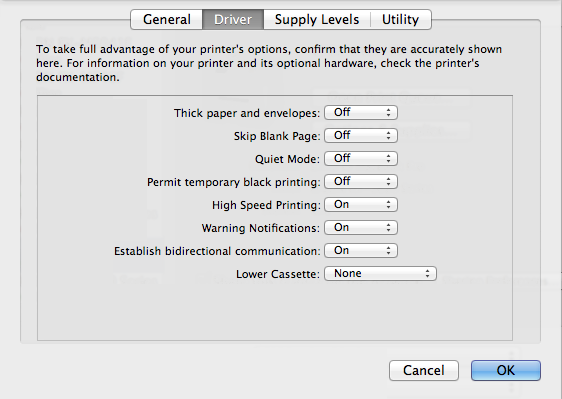
Task: Click Thick paper and envelopes arrows
Action: (388, 113)
